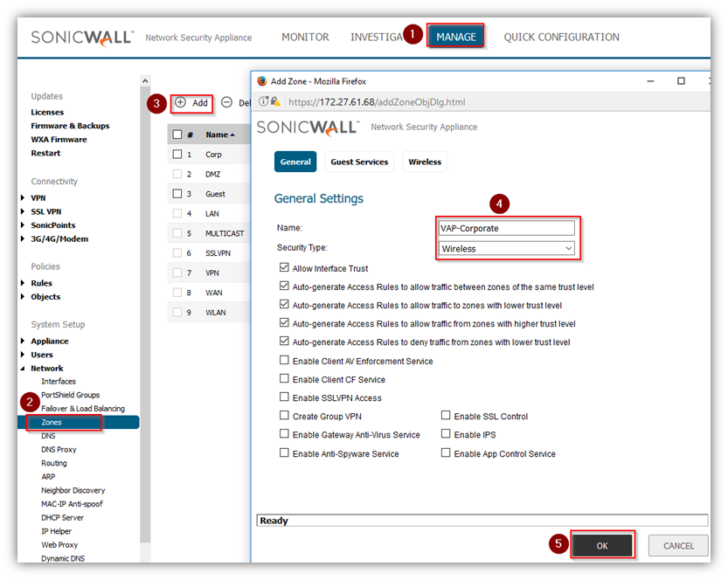Expand the VPN tree node
This screenshot has width=728, height=580.
click(x=24, y=198)
